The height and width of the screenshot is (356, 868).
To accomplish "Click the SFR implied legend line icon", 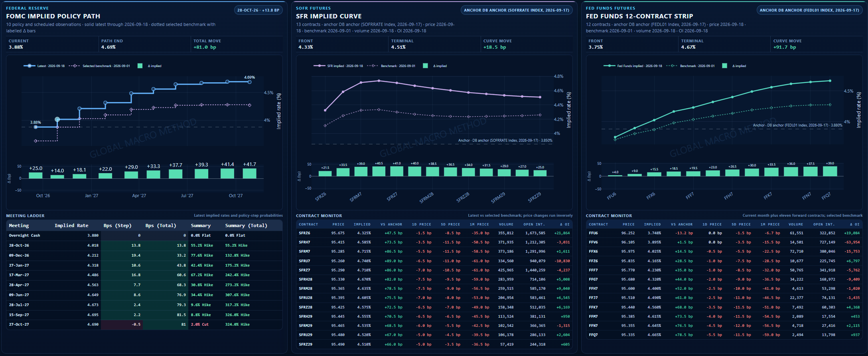I will [x=319, y=66].
